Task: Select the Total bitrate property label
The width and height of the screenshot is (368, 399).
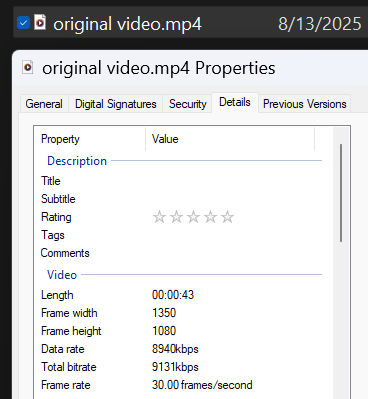Action: [69, 367]
